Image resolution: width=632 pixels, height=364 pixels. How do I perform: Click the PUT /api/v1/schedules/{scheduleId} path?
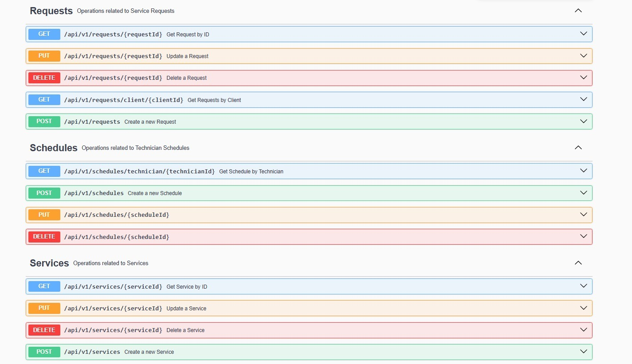click(117, 215)
